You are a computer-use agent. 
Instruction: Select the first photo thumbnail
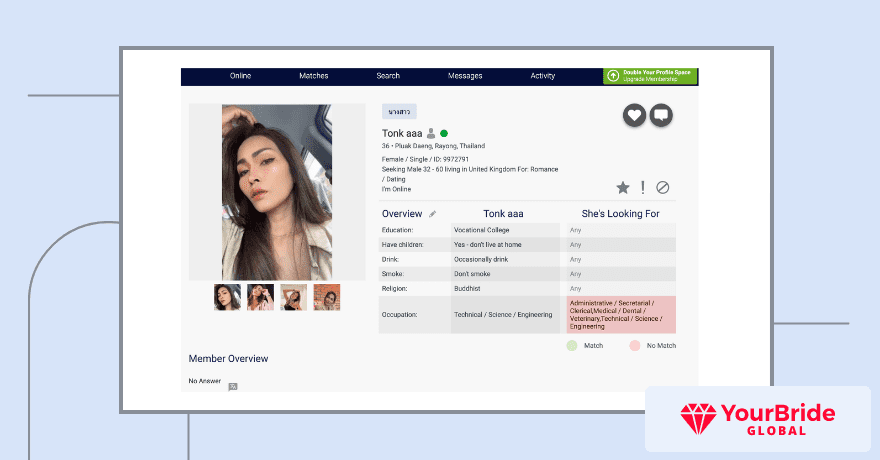[x=227, y=297]
